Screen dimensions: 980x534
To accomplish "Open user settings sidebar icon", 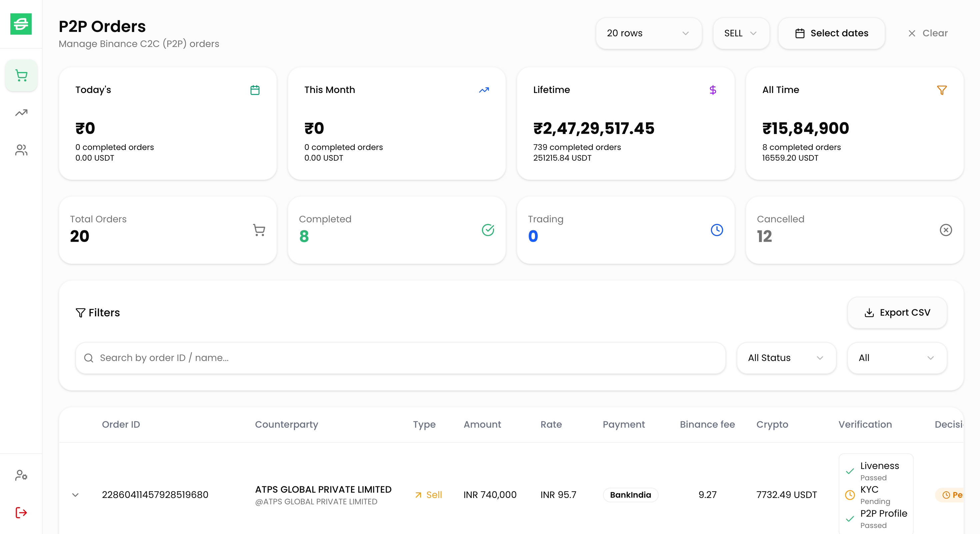I will 21,475.
